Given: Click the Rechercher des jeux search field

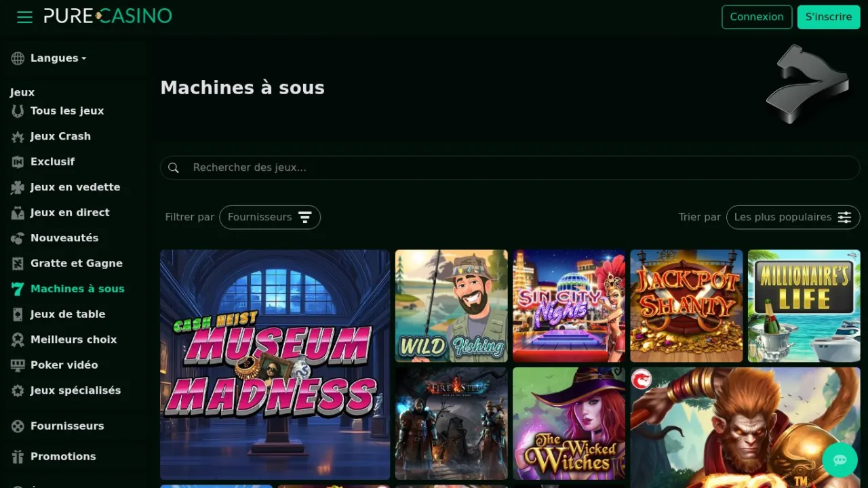Looking at the screenshot, I should [x=510, y=167].
